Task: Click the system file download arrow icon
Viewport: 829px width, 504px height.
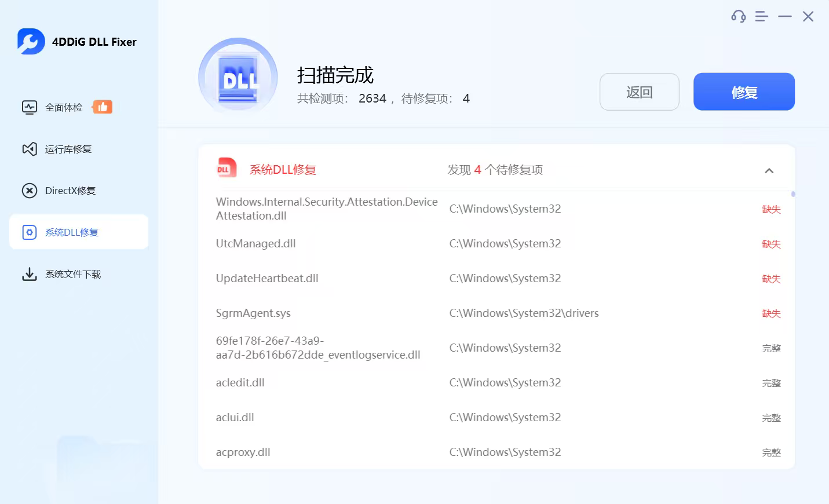Action: (30, 274)
